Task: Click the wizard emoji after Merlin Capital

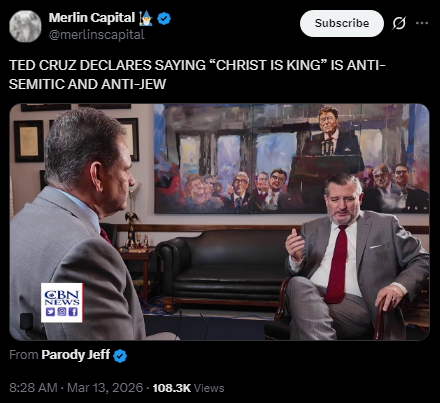Action: point(146,18)
